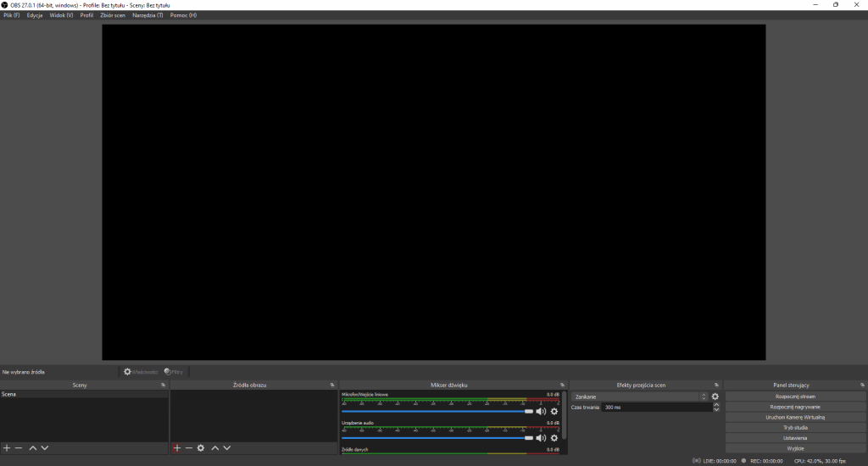This screenshot has height=466, width=868.
Task: Open source properties gear in Źródła obrazu
Action: tap(201, 447)
